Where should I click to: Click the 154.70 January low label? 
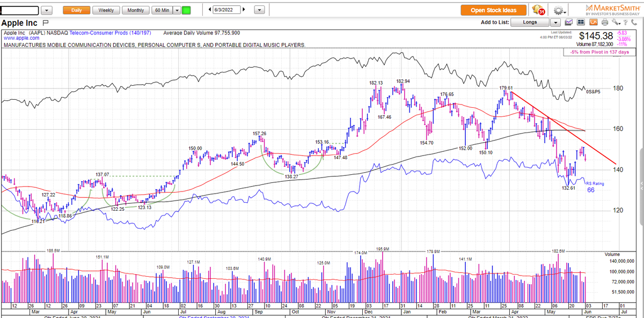[427, 143]
